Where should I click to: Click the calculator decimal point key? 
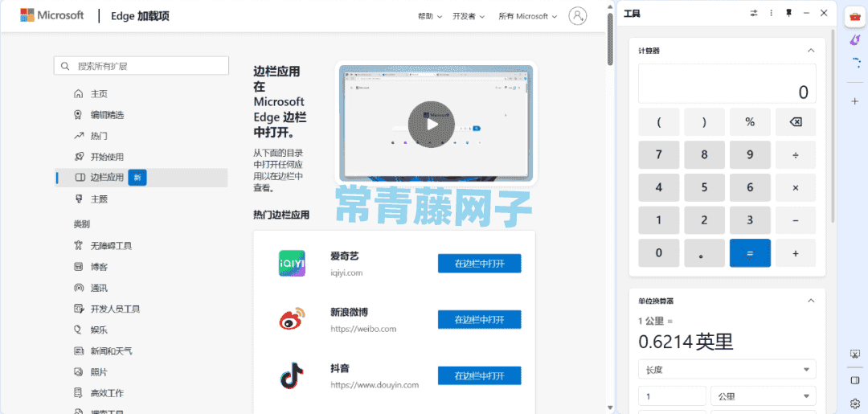(x=704, y=253)
